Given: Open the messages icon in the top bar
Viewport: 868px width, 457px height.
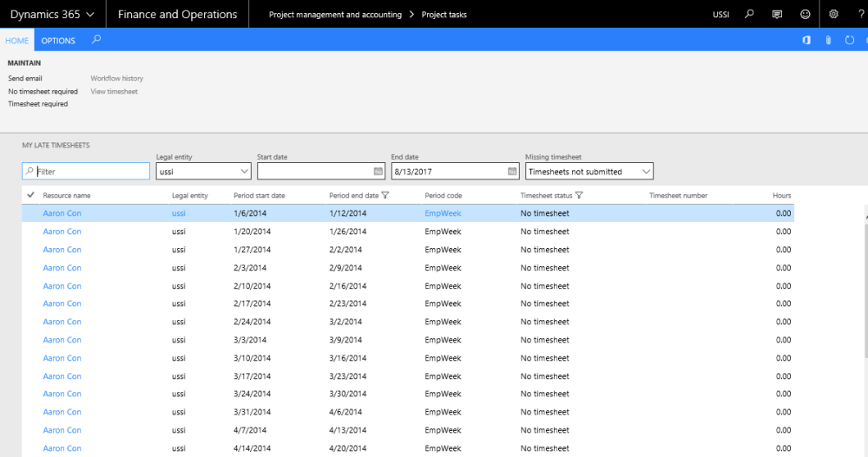Looking at the screenshot, I should click(777, 15).
